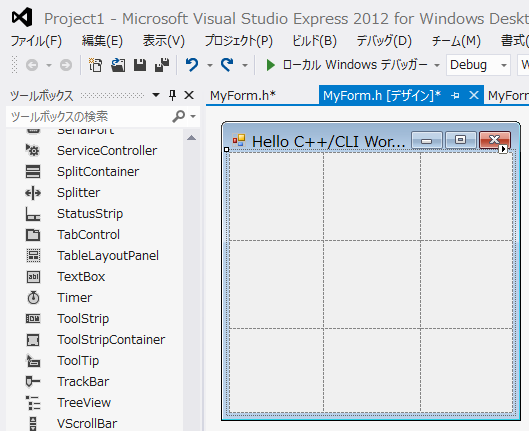Click the ServiceController toolbox icon
This screenshot has width=529, height=431.
pos(33,150)
